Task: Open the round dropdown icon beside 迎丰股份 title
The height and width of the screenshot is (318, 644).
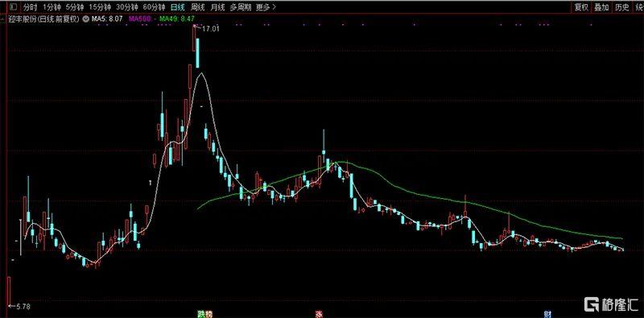Action: 86,19
